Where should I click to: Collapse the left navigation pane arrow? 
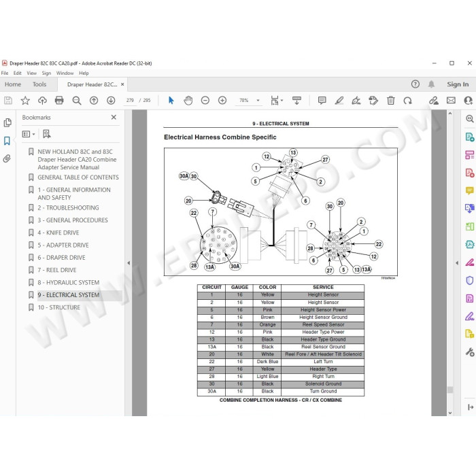point(129,263)
